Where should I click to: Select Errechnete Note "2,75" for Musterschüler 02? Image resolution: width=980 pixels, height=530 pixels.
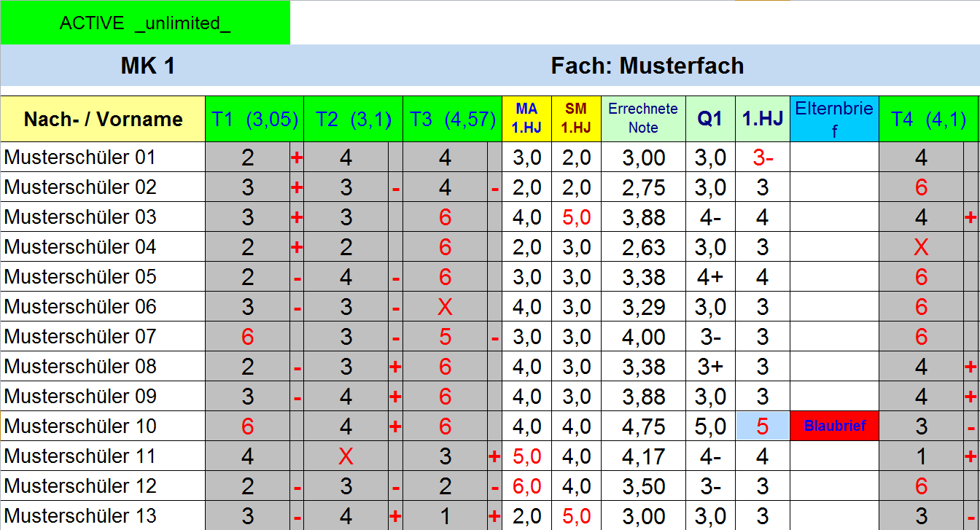(x=643, y=187)
